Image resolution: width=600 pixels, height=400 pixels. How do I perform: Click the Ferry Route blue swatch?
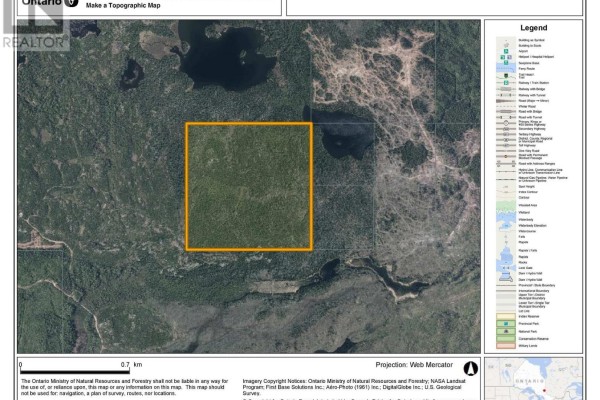click(506, 69)
